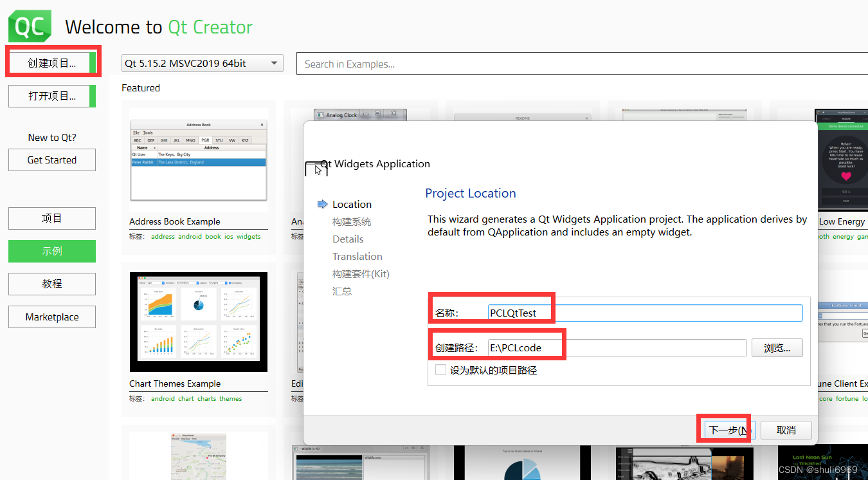Click the 'fortune' tag link
Screen dimensions: 868x480
pyautogui.click(x=847, y=399)
